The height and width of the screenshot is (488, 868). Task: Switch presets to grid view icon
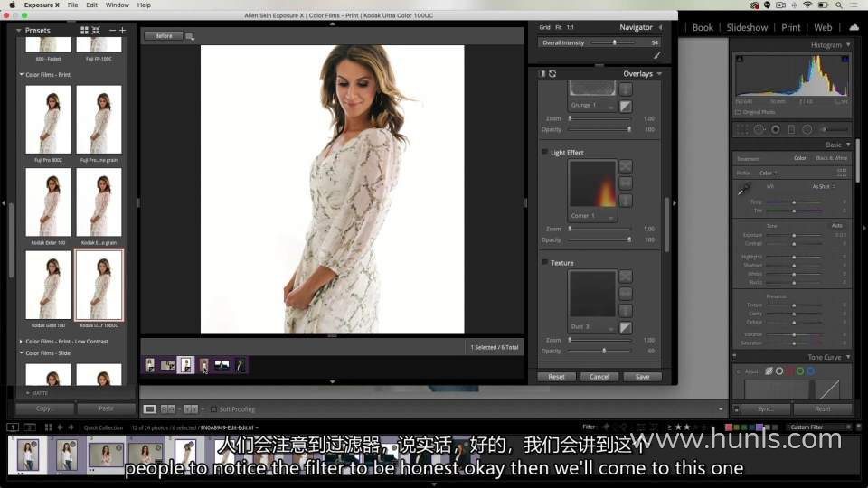[x=84, y=31]
